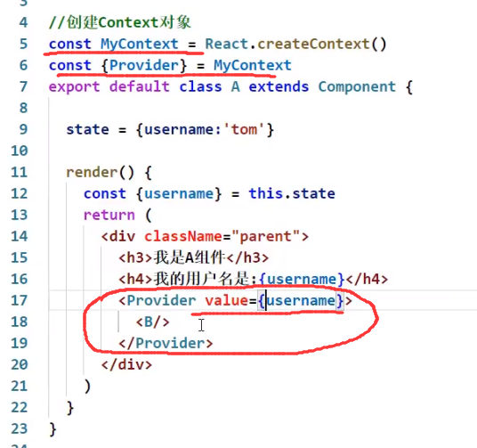
Task: Click line number 23 in gutter
Action: click(20, 428)
